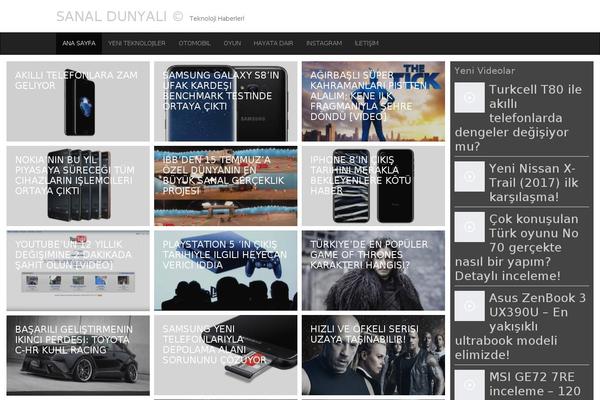Open the Hayata Dair menu item
The width and height of the screenshot is (600, 400).
[273, 43]
